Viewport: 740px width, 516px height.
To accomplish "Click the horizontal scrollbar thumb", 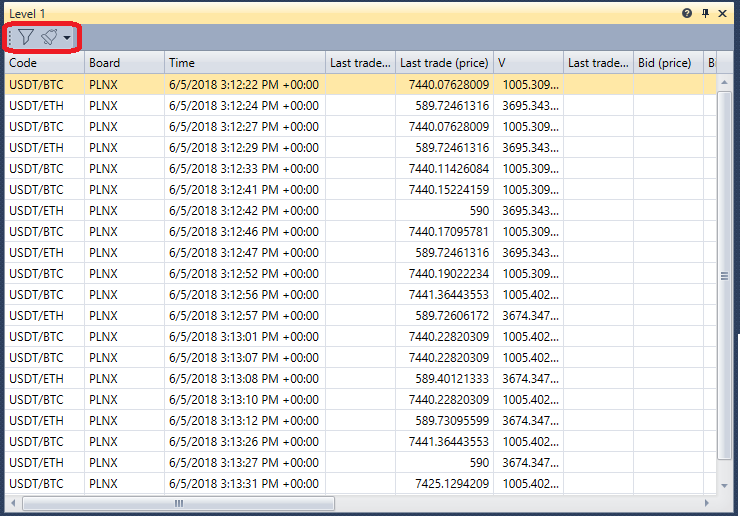I will pyautogui.click(x=178, y=503).
